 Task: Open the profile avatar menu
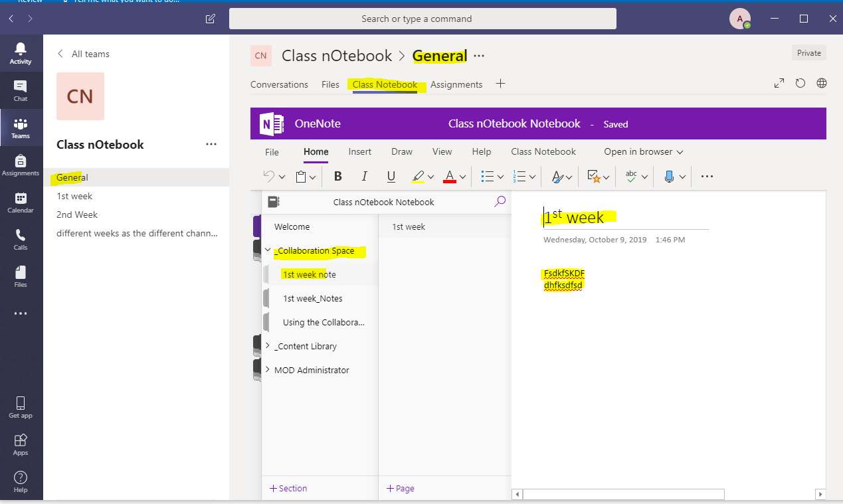[739, 19]
